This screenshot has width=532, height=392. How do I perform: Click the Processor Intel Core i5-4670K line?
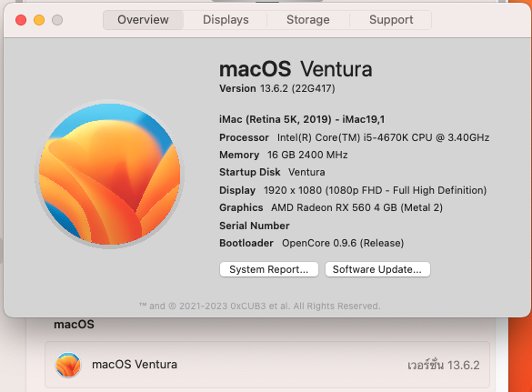coord(355,137)
